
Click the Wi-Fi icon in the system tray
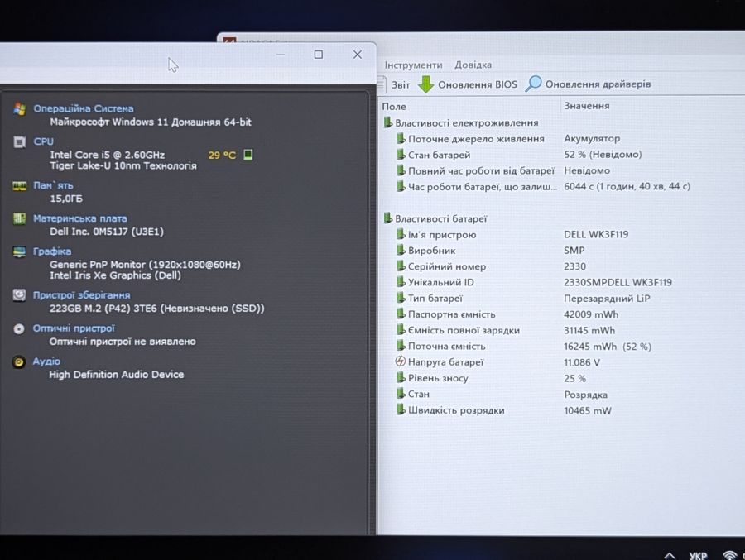coord(729,555)
